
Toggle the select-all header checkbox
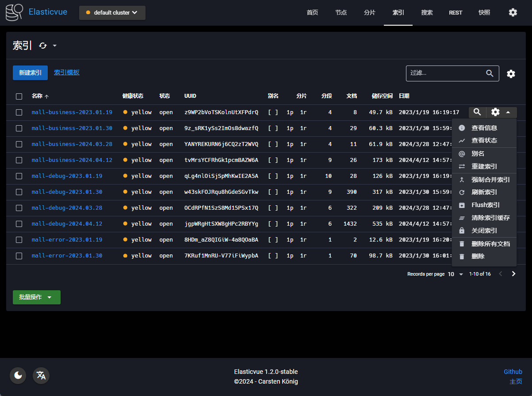(19, 96)
